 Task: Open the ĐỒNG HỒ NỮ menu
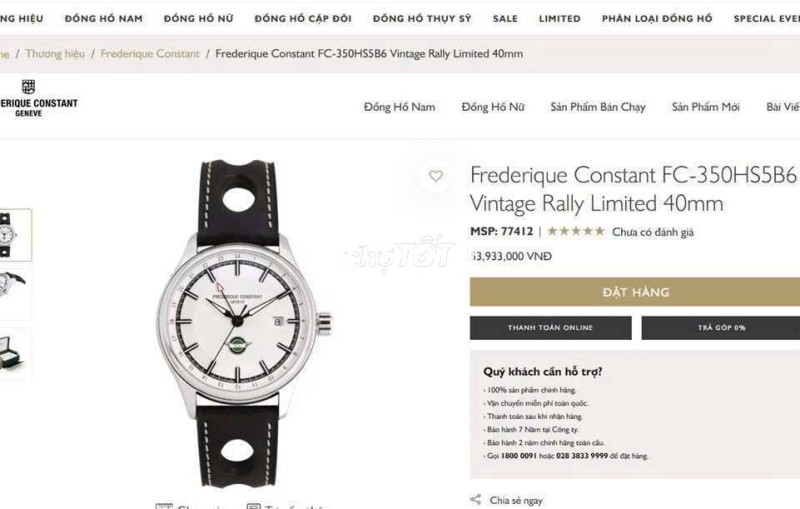(198, 19)
